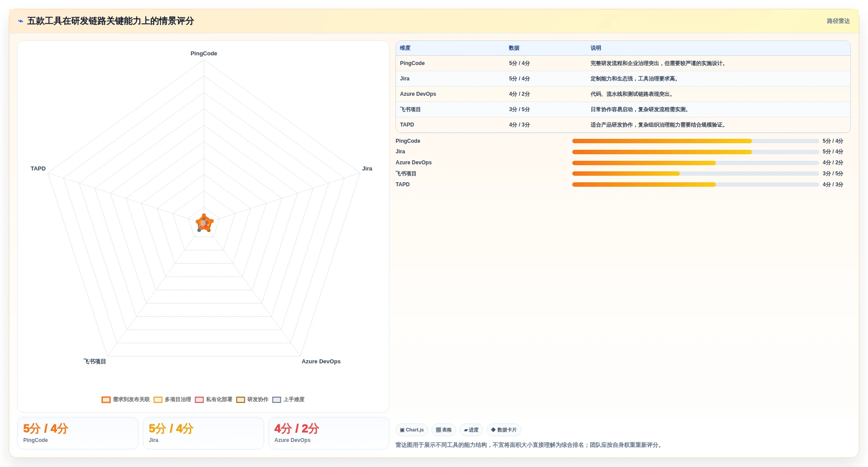The image size is (868, 467).
Task: Open the PingCode 5分 / 4分 data card
Action: pyautogui.click(x=78, y=433)
